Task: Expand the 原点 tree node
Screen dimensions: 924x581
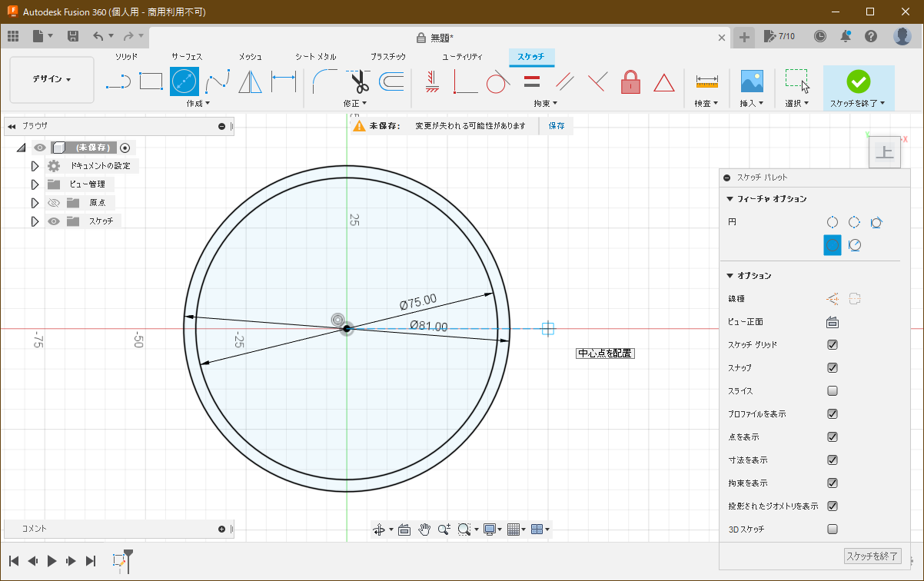Action: [x=35, y=203]
